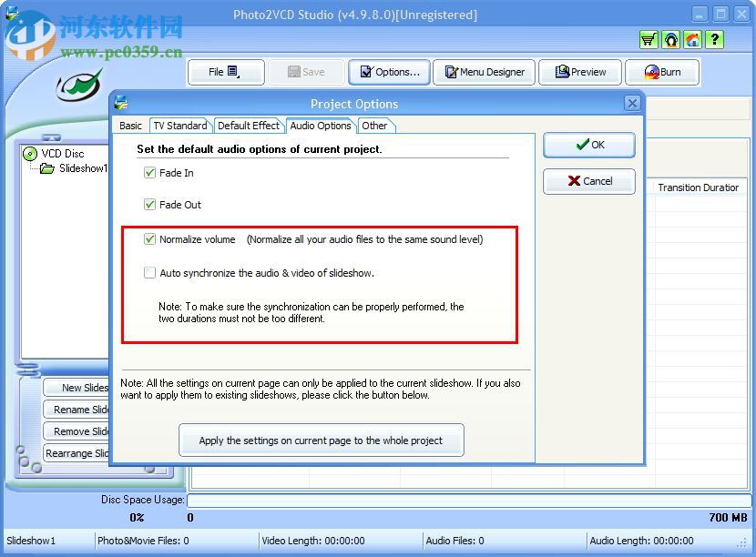Open the Other tab
756x557 pixels.
click(x=375, y=126)
